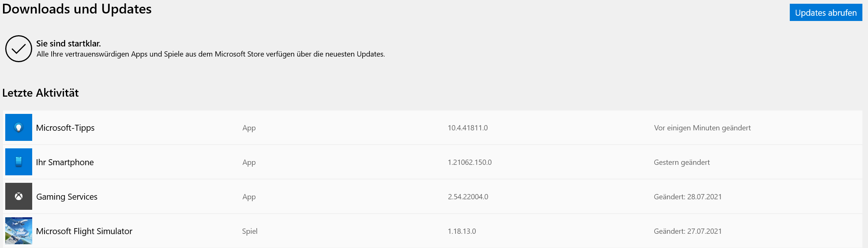
Task: Click 'Geändert: 27.07.2021' date text
Action: coord(688,231)
